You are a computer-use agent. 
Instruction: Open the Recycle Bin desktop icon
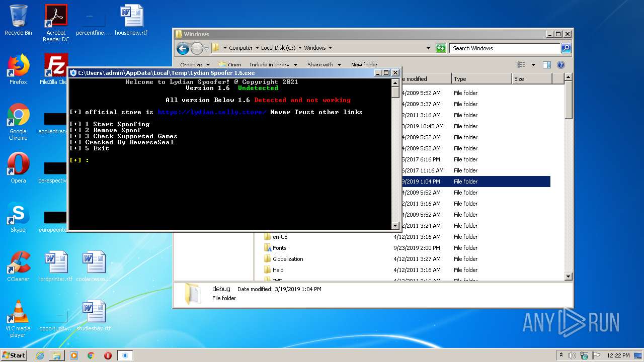click(x=18, y=20)
